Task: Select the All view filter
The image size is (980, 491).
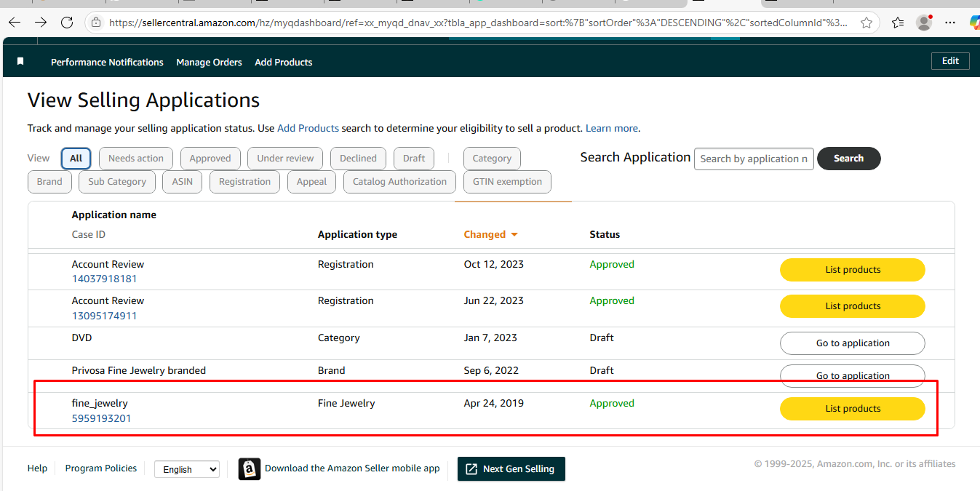Action: (76, 159)
